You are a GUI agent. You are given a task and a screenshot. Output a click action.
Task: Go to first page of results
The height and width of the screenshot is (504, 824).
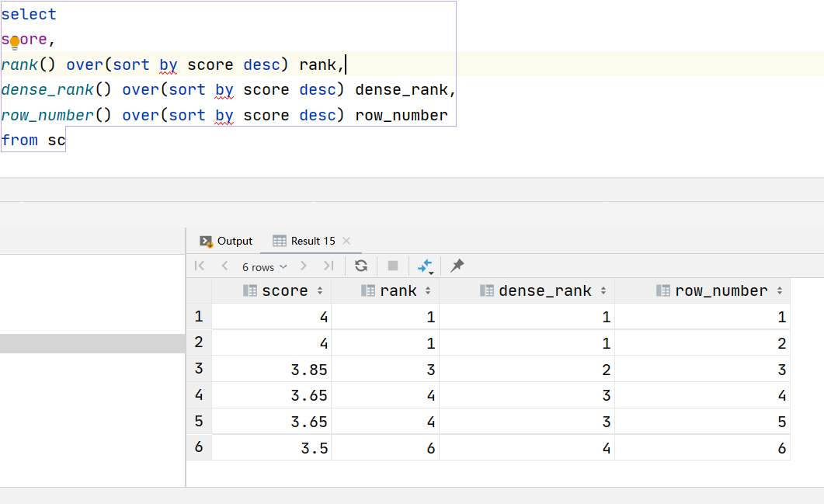pos(199,266)
